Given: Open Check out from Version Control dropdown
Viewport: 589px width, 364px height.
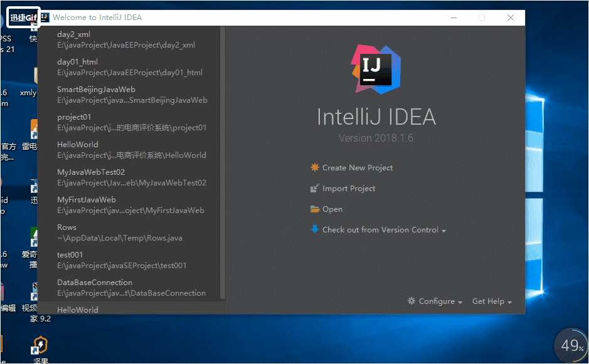Looking at the screenshot, I should click(383, 230).
